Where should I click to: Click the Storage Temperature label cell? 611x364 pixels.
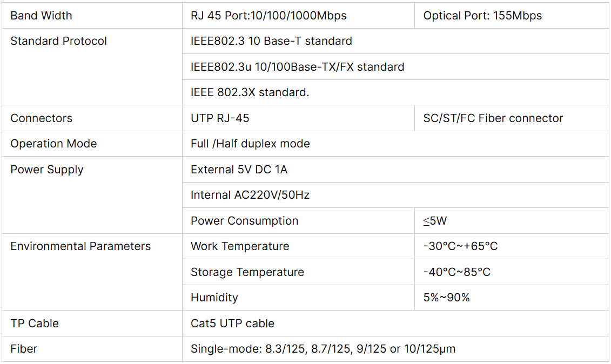pos(247,272)
